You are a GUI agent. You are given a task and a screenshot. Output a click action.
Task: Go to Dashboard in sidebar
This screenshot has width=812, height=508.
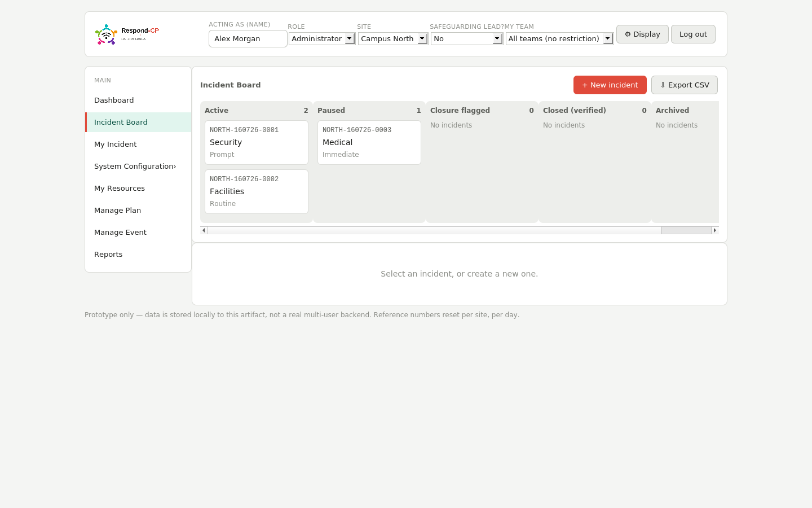tap(138, 100)
